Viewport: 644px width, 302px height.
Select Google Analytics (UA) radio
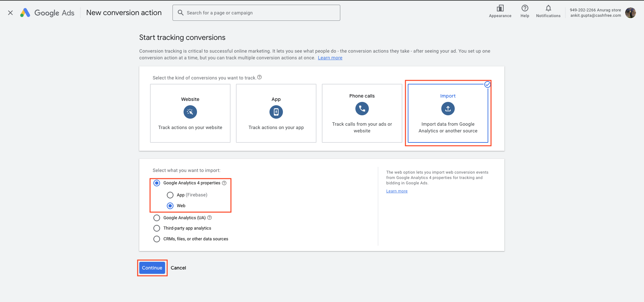[157, 218]
